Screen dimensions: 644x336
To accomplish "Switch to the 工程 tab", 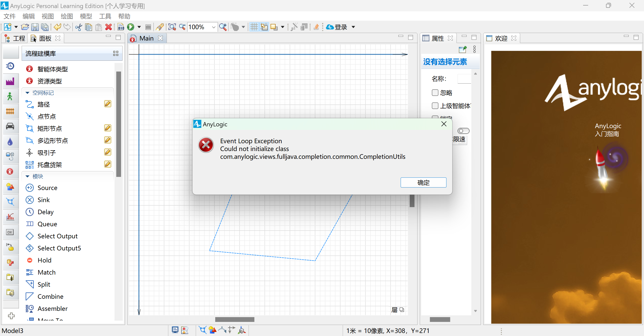I will pyautogui.click(x=15, y=38).
